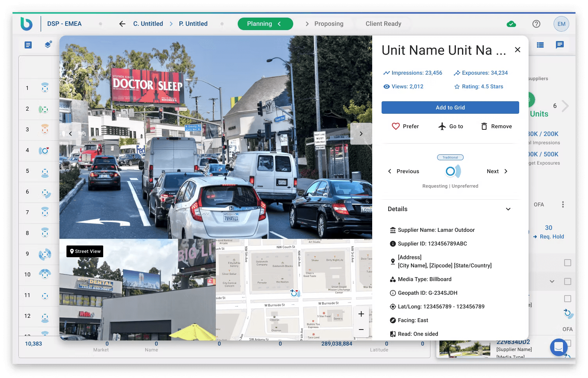This screenshot has width=588, height=378.
Task: Toggle Prefer heart for this unit
Action: pos(405,126)
